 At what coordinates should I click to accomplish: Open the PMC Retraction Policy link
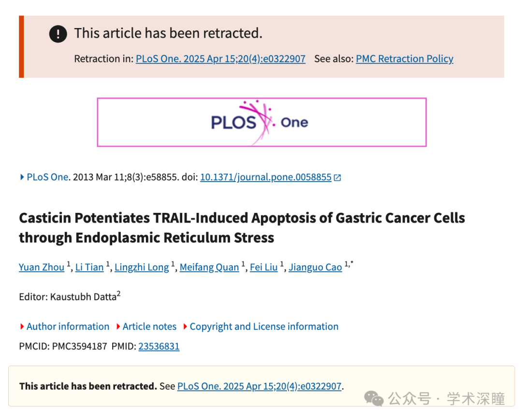(405, 59)
